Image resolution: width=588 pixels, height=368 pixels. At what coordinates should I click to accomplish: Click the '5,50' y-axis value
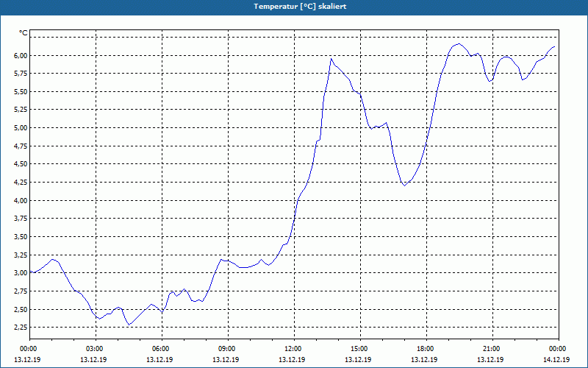[x=21, y=91]
